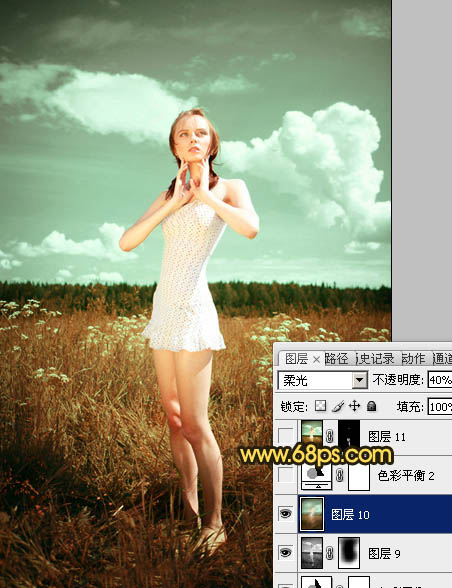Screen dimensions: 452x588
Task: Show the 色彩平衡 2 layer
Action: (x=285, y=475)
